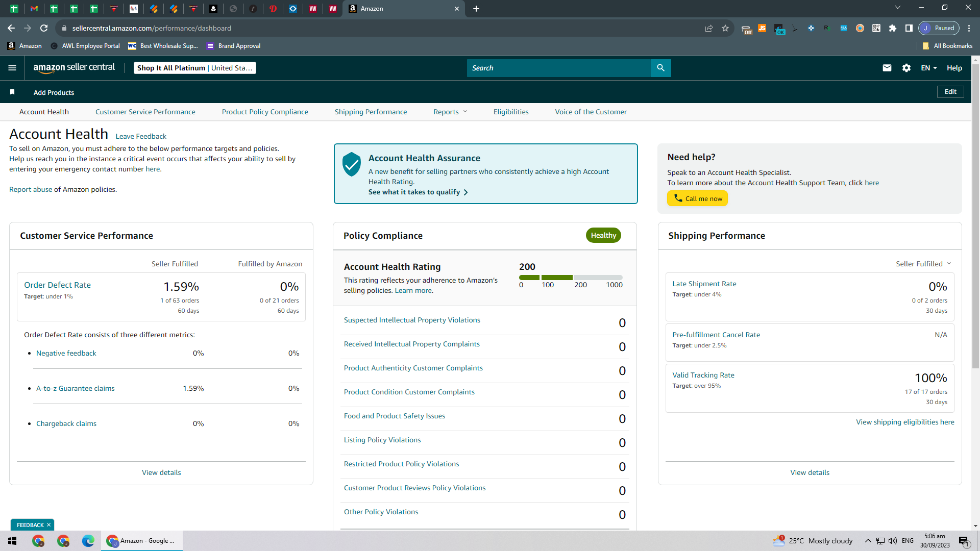Click the volume icon in system tray
The width and height of the screenshot is (980, 551).
(x=893, y=541)
